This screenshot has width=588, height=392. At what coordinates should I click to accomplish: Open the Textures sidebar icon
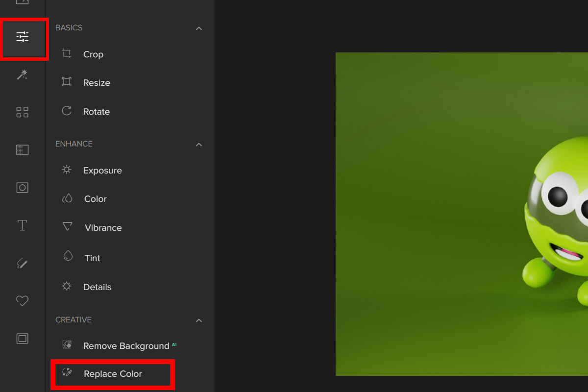click(x=23, y=150)
